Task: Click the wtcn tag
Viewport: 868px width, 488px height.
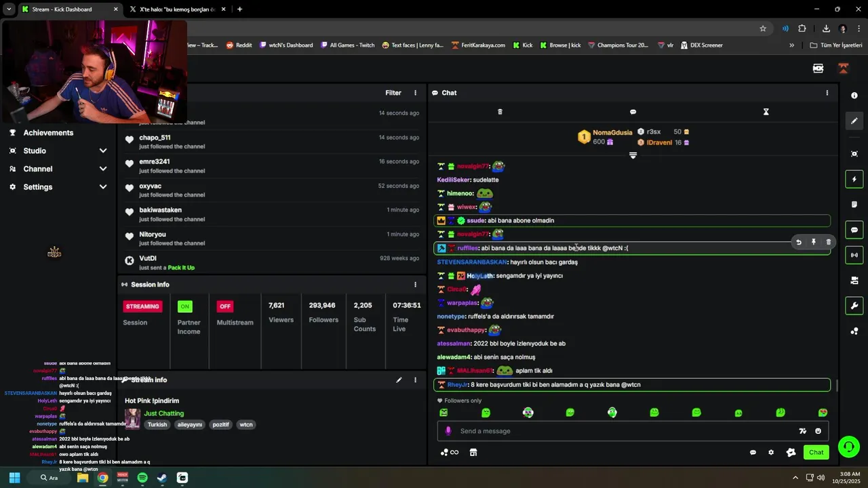Action: pos(246,425)
